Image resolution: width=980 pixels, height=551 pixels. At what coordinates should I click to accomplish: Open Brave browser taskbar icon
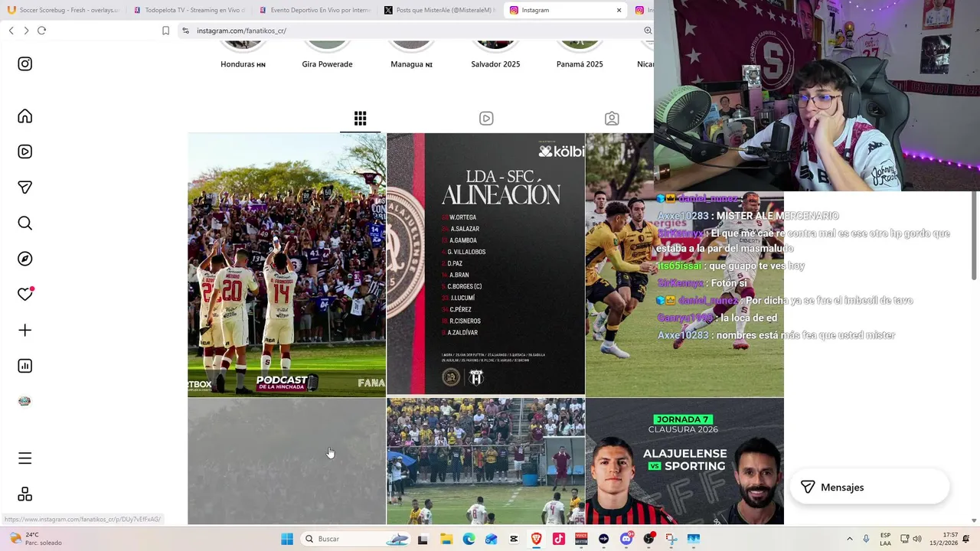pos(536,539)
